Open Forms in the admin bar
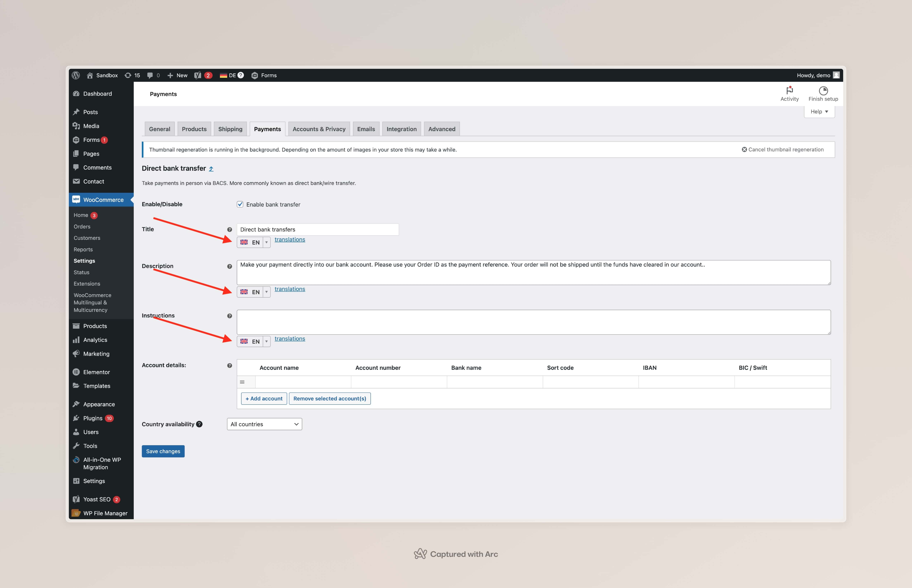This screenshot has height=588, width=912. point(264,75)
